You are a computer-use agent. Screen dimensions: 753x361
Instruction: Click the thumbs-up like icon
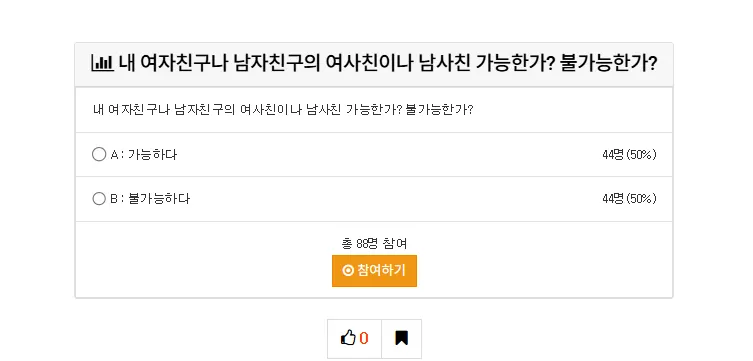click(348, 338)
